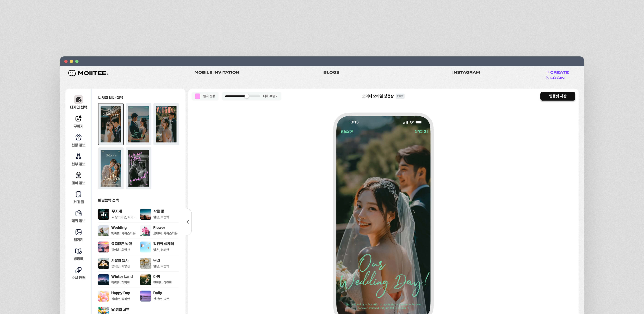Screen dimensions: 644x314
Task: Open the 갤러리 image icon
Action: pos(78,232)
